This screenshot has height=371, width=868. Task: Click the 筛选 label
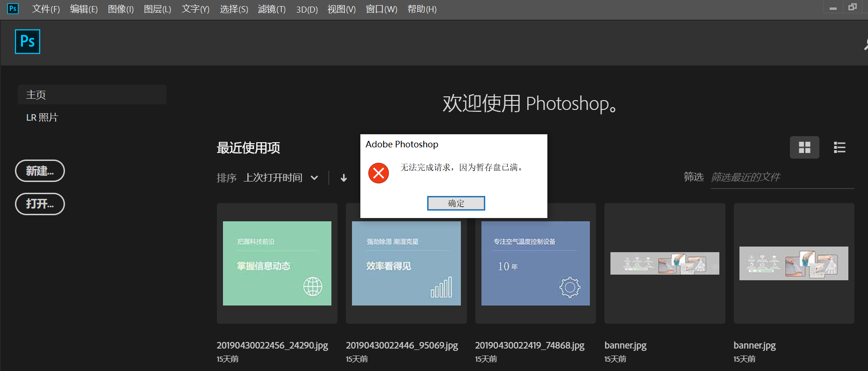694,177
